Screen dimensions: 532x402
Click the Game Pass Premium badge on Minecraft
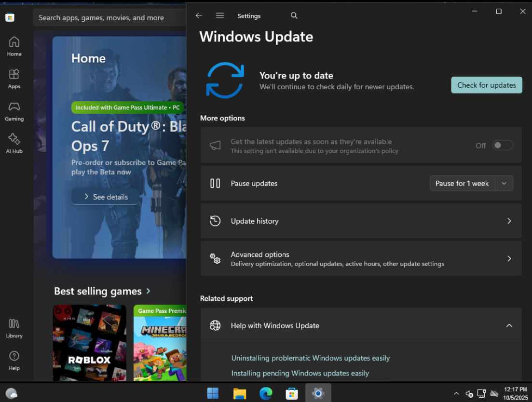click(160, 311)
